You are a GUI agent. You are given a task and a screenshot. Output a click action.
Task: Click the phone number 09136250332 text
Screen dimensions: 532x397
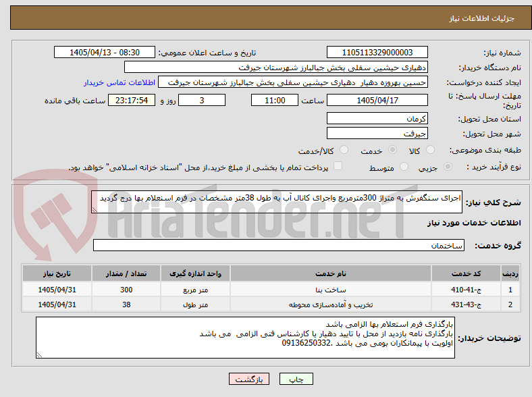click(306, 343)
